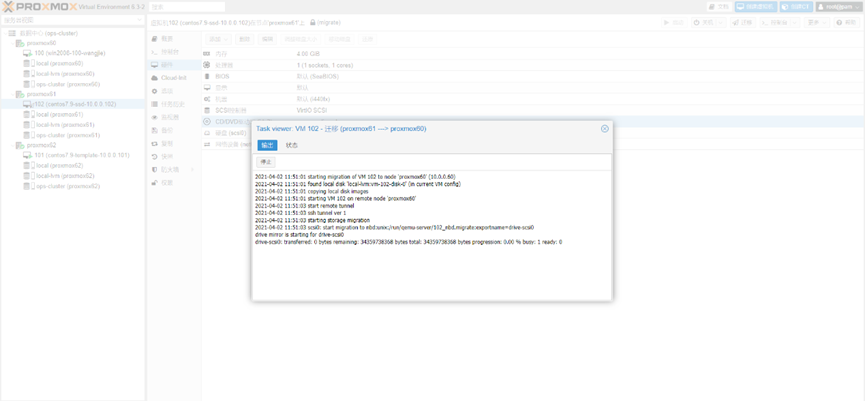The height and width of the screenshot is (401, 865).
Task: Open the 复制 replication arrows icon
Action: pyautogui.click(x=154, y=143)
